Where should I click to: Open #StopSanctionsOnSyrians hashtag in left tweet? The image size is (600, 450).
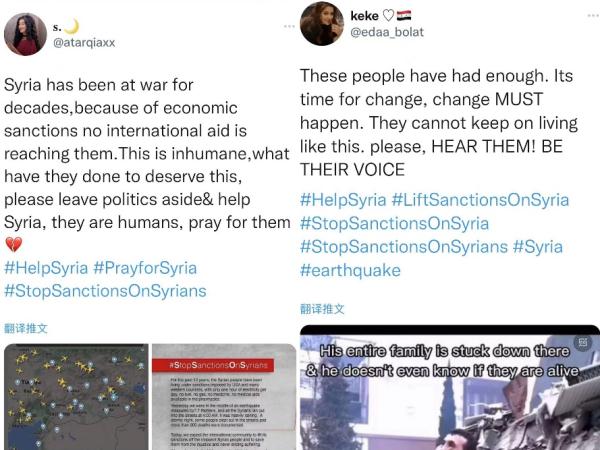point(105,291)
